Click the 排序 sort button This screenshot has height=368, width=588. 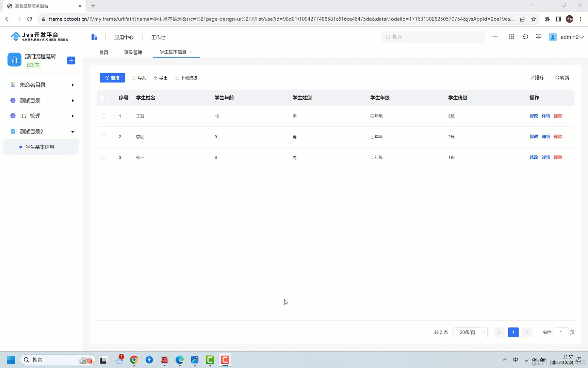tap(537, 78)
